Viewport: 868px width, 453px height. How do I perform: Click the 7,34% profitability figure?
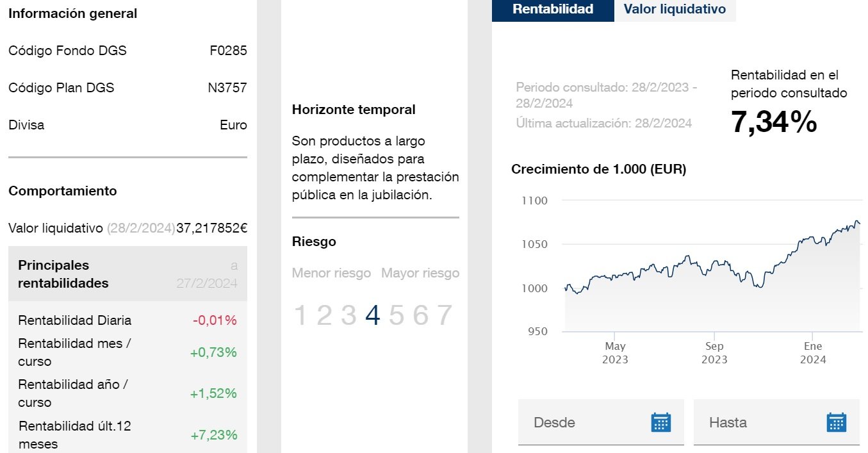click(x=774, y=122)
